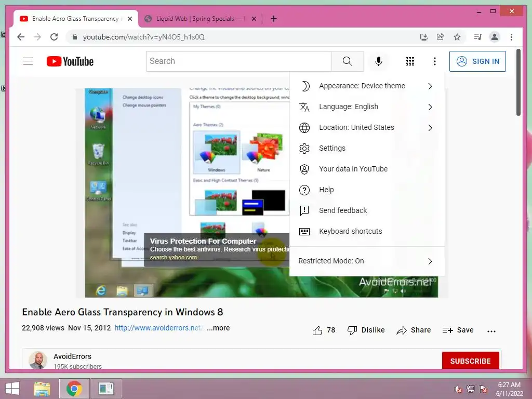
Task: Open Chrome three-dot menu
Action: click(511, 37)
